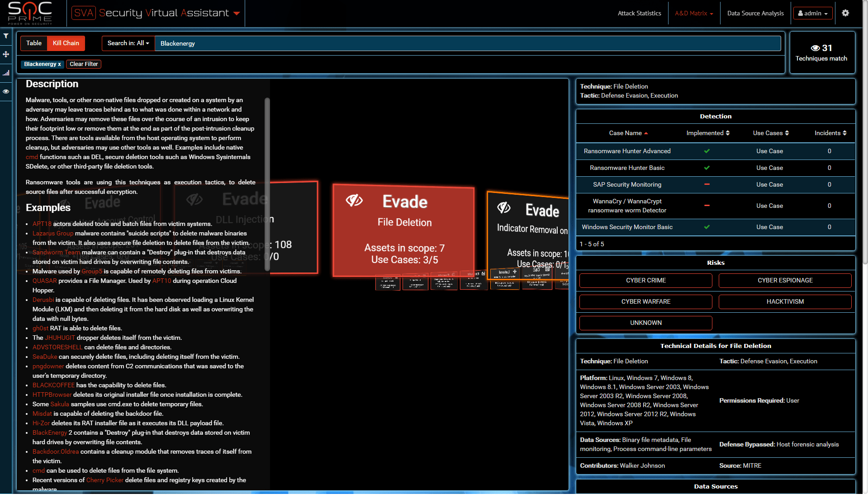Screen dimensions: 868x498
Task: Click the SOC Prime logo
Action: 30,13
